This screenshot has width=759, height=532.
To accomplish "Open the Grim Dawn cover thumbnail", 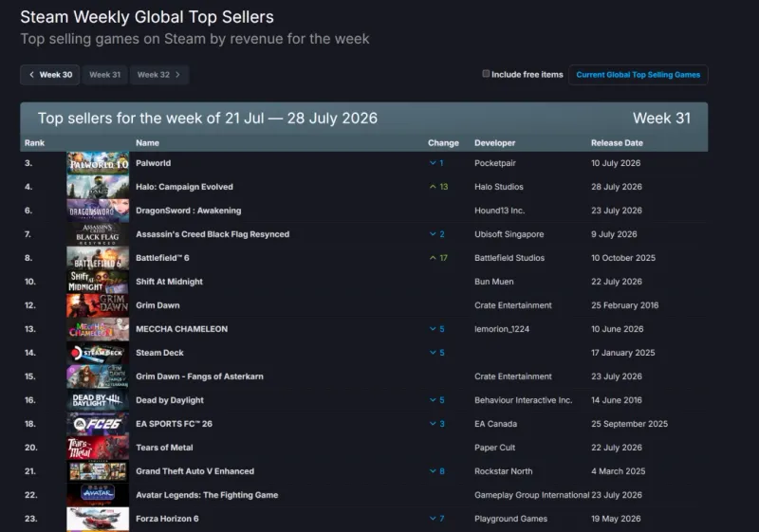I will click(x=98, y=305).
